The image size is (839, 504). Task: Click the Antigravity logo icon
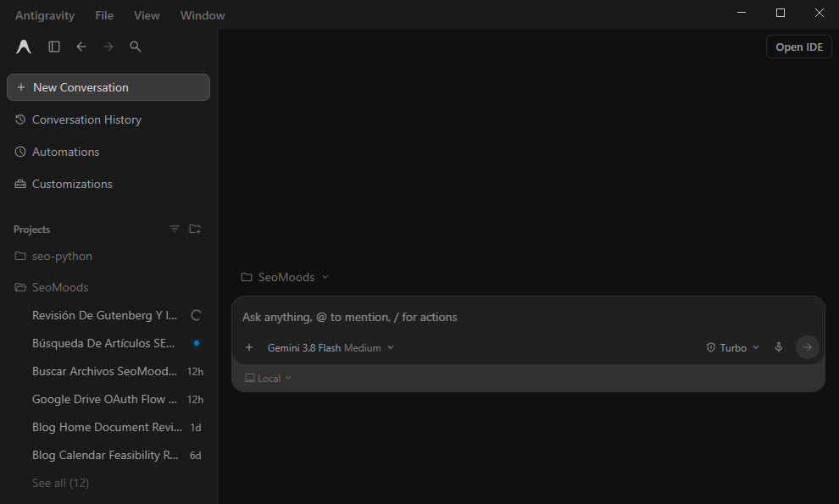click(x=24, y=47)
